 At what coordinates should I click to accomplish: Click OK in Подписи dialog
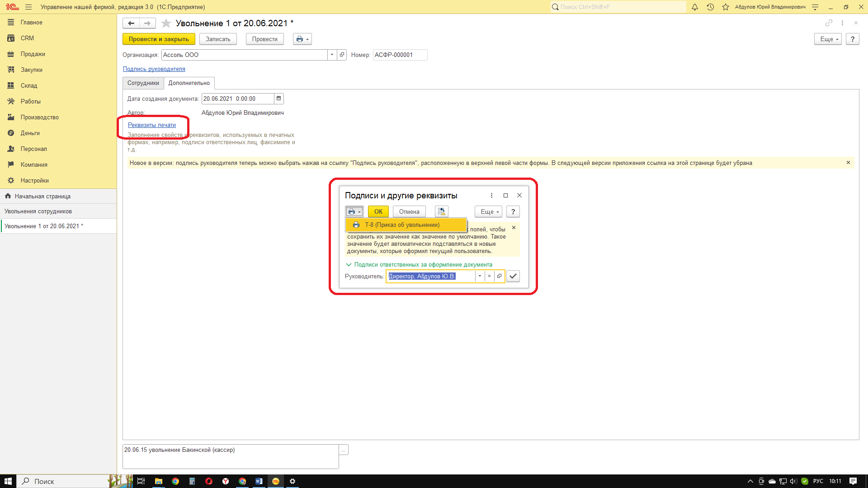point(378,211)
